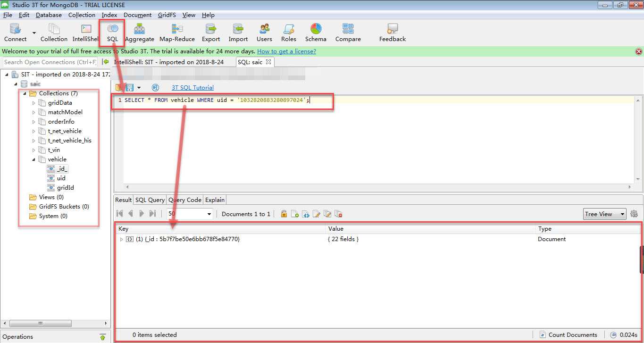Screen dimensions: 644x343
Task: Open the Users manager
Action: tap(264, 33)
